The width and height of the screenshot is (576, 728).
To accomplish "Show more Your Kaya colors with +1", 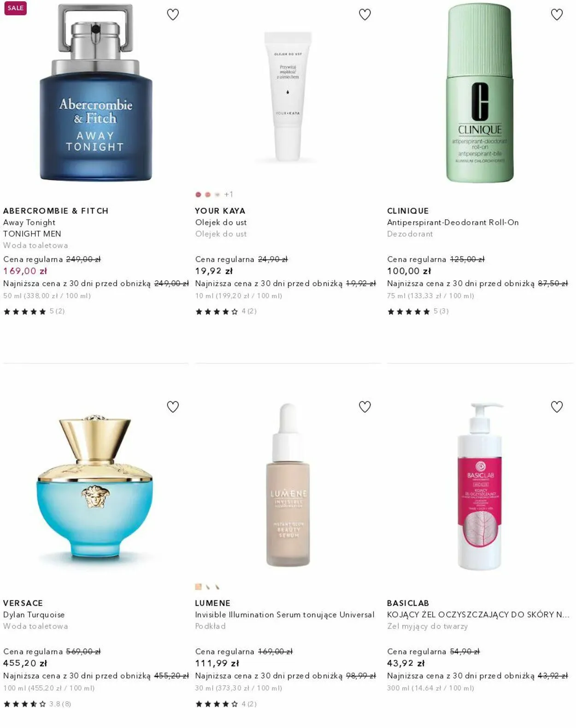I will [x=229, y=194].
